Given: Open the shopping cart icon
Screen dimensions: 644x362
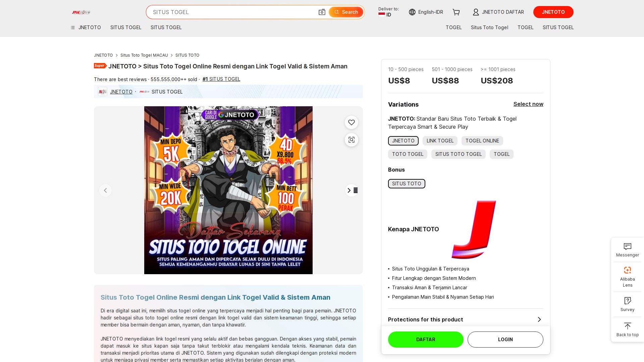Looking at the screenshot, I should tap(456, 12).
